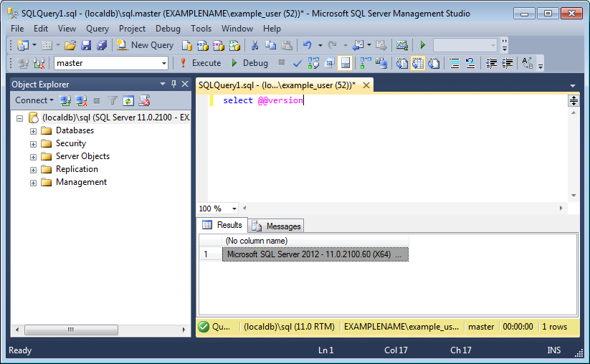Open the Tools menu

pos(201,29)
